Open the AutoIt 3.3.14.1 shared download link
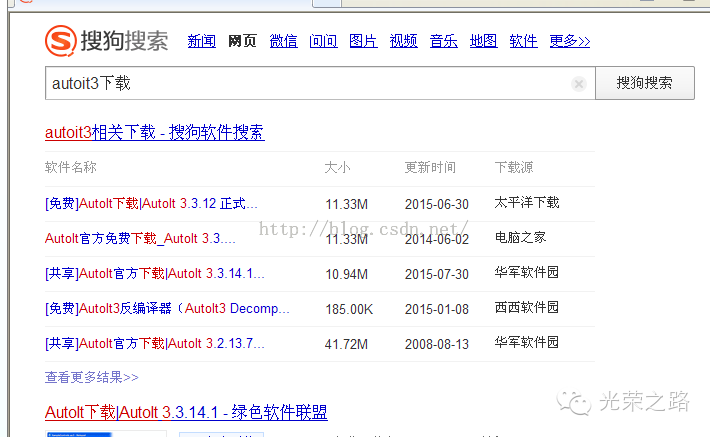The width and height of the screenshot is (710, 437). click(x=155, y=273)
